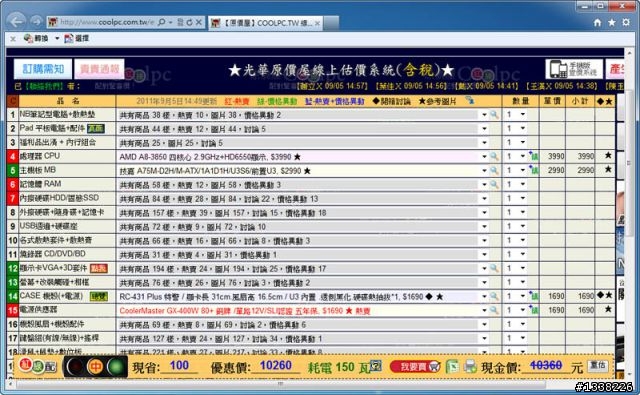This screenshot has height=395, width=640.
Task: Click magnifier icon in NB筆記型電腦 row
Action: [494, 115]
